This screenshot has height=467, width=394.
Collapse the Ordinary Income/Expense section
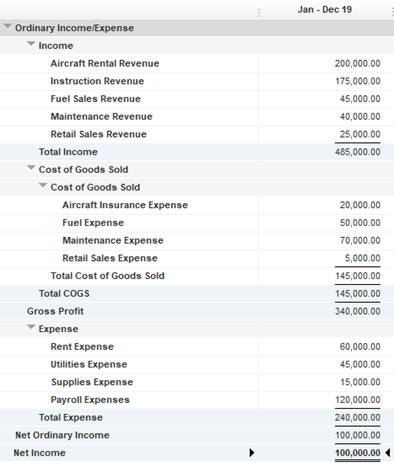point(7,26)
